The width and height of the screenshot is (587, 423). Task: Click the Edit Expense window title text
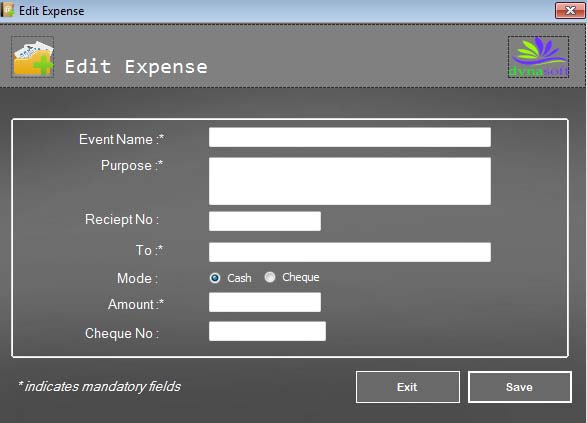pyautogui.click(x=52, y=11)
